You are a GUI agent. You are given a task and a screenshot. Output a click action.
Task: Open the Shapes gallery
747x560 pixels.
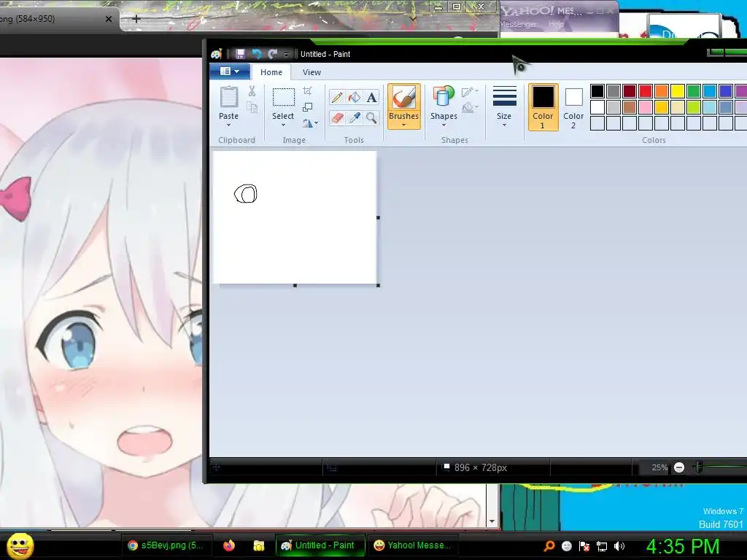coord(444,106)
